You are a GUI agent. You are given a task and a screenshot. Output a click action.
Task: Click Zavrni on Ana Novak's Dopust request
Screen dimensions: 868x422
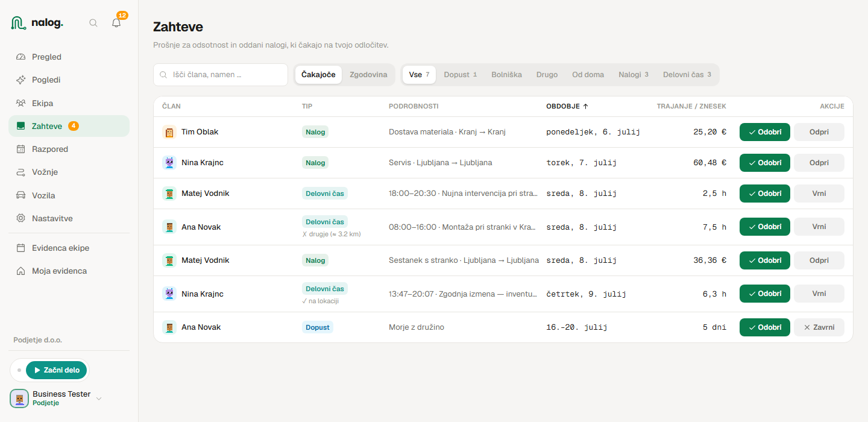pyautogui.click(x=819, y=327)
